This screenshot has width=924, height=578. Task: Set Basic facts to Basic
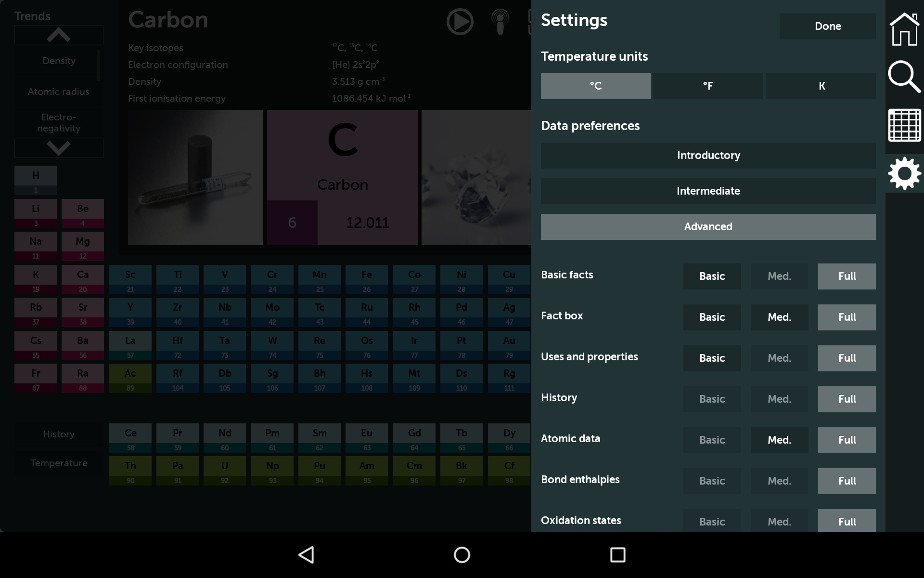point(712,276)
